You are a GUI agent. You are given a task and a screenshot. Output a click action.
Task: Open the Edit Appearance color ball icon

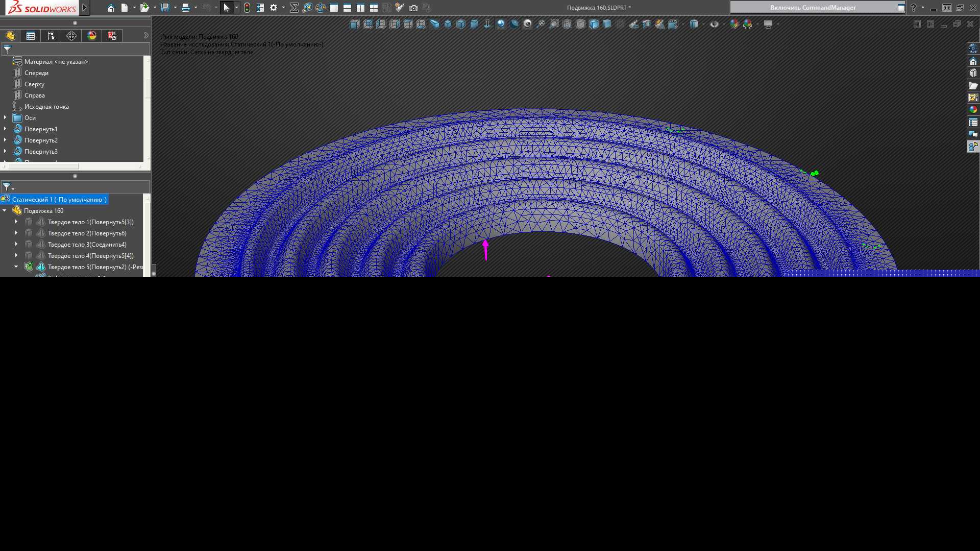coord(734,24)
